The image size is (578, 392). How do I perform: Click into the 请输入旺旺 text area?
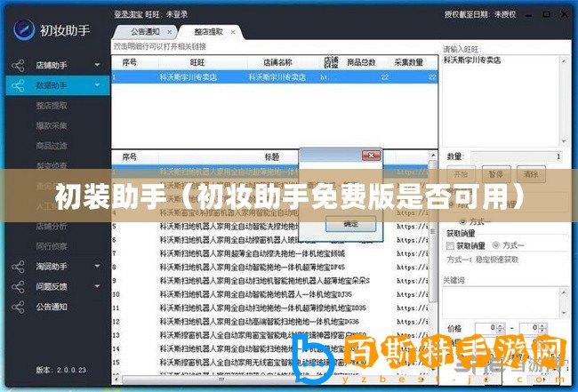(x=502, y=100)
